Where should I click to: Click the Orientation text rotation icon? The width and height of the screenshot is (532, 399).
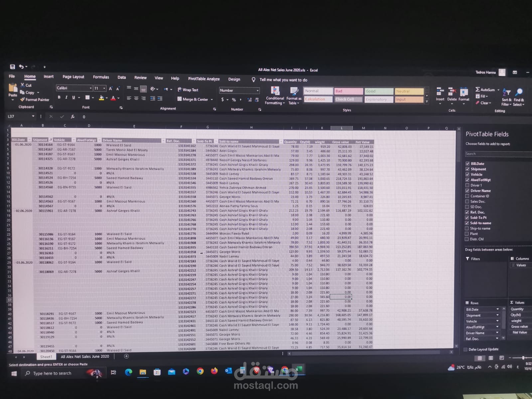(153, 89)
